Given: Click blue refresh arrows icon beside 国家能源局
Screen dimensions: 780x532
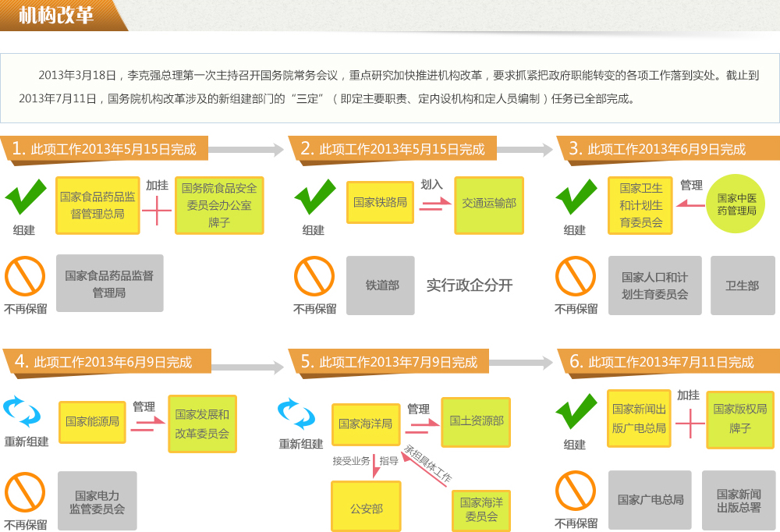Looking at the screenshot, I should click(x=22, y=412).
